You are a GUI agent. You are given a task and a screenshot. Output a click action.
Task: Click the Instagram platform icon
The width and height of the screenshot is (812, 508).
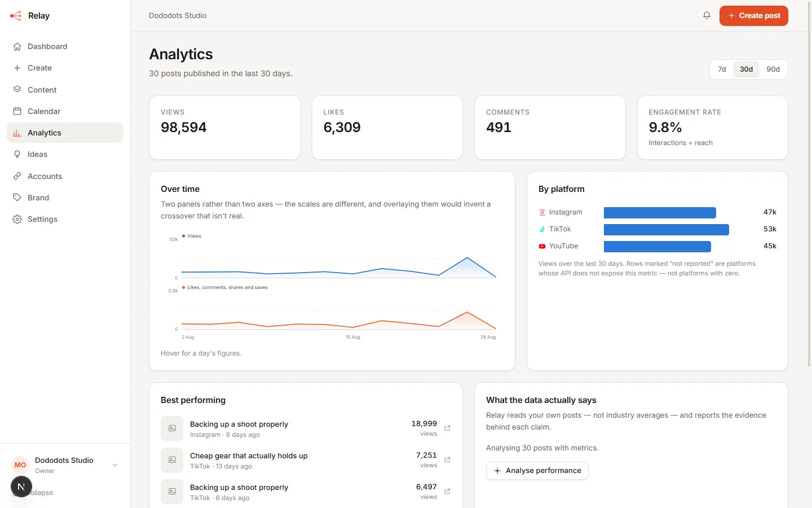[x=542, y=213]
